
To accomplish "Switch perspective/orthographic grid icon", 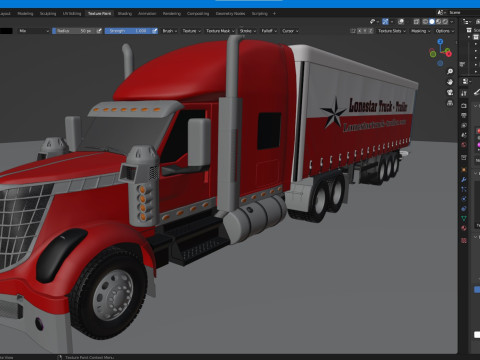I will pyautogui.click(x=450, y=103).
